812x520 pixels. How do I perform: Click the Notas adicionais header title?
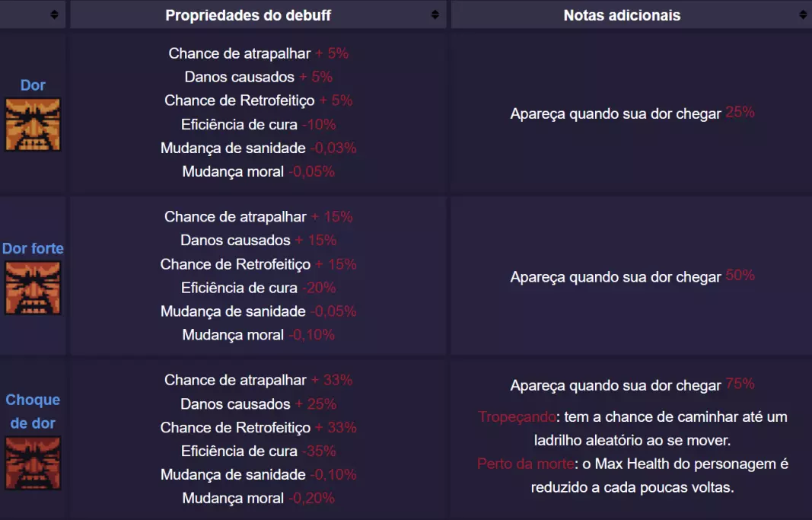622,15
